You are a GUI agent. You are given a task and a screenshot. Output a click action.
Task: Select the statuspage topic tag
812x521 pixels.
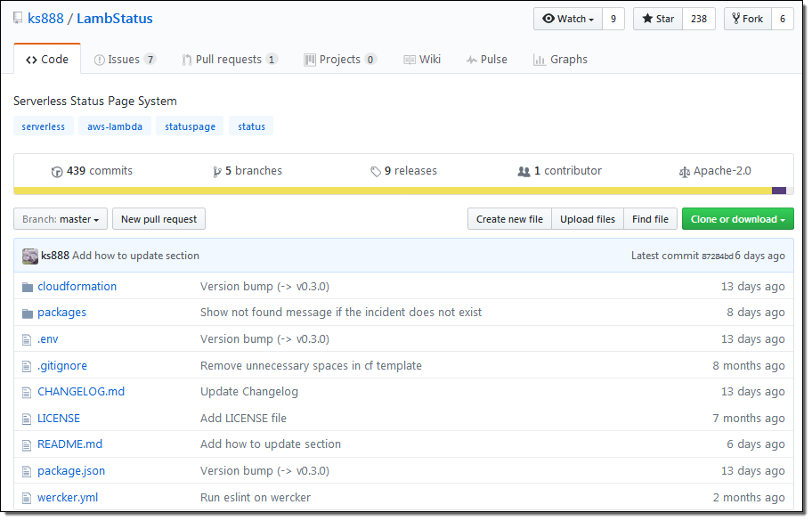point(190,126)
